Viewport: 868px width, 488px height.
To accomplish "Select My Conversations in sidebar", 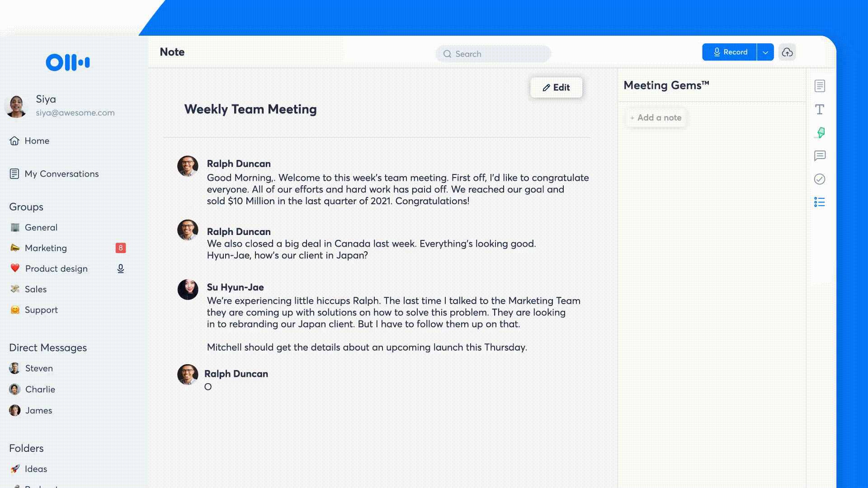I will [x=62, y=174].
